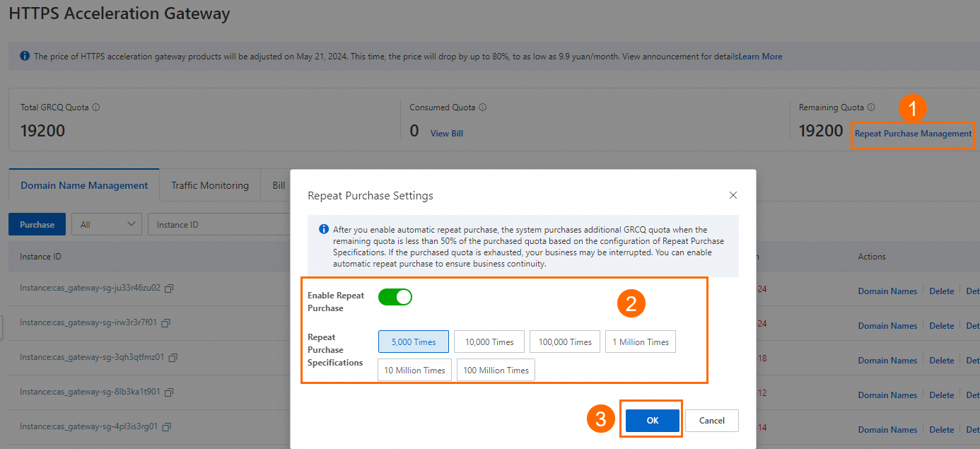The width and height of the screenshot is (980, 449).
Task: Open Domain Names for instance 3qh3qtfmz01
Action: click(x=887, y=360)
